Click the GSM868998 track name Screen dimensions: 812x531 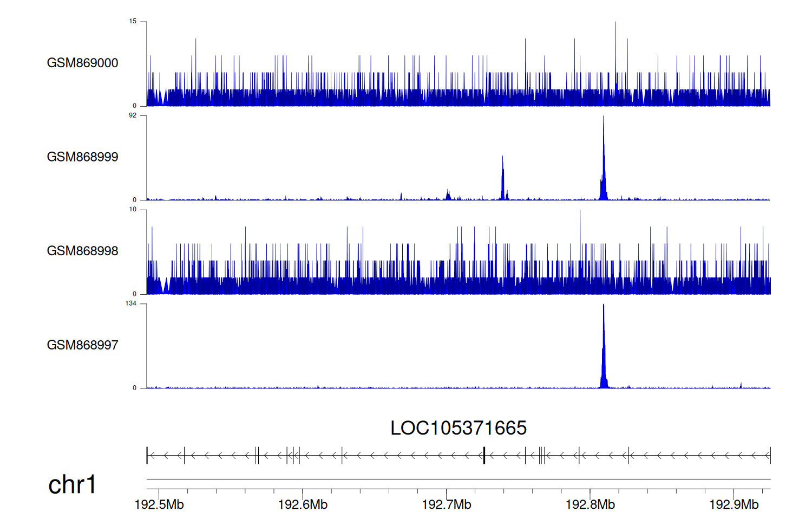pyautogui.click(x=82, y=251)
